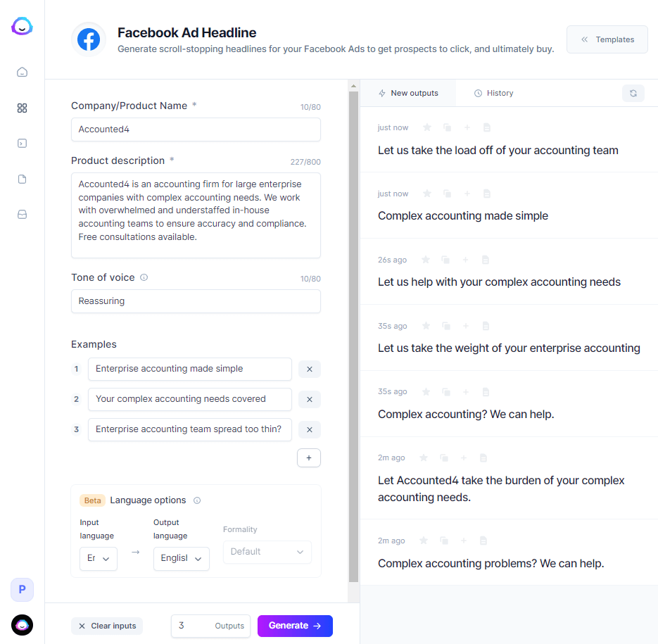Click the Tone of voice input field

coord(196,301)
